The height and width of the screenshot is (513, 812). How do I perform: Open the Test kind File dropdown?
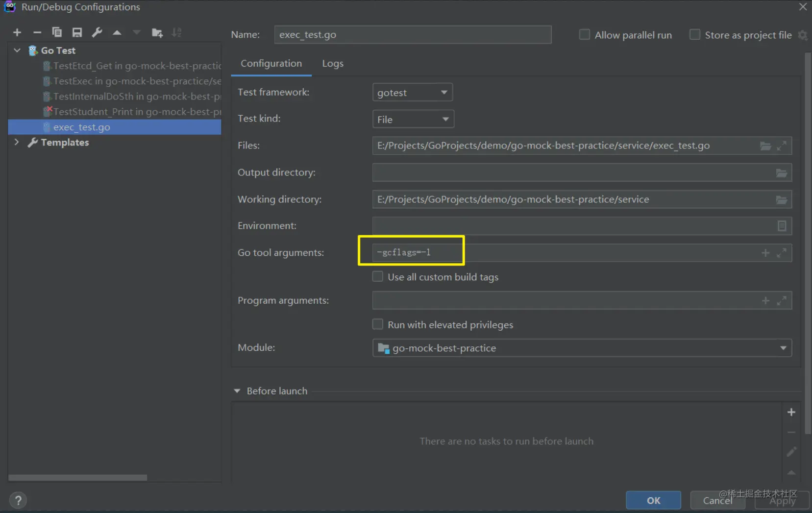point(413,119)
